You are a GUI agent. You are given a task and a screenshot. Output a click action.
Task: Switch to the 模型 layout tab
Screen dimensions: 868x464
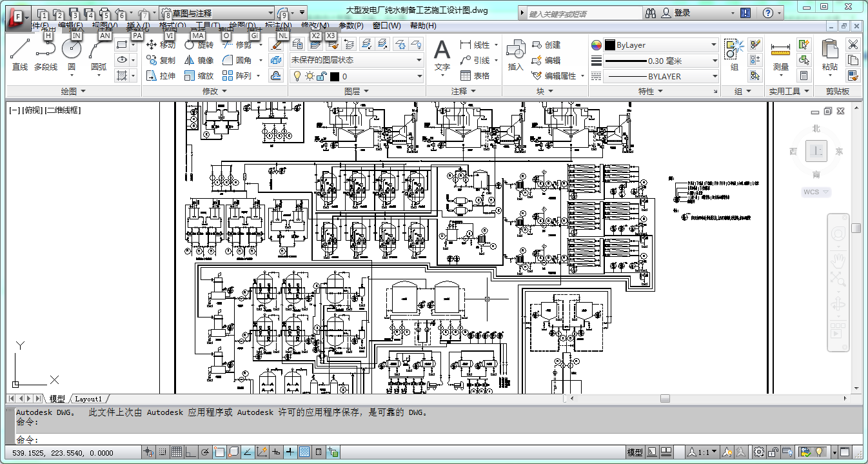[57, 399]
